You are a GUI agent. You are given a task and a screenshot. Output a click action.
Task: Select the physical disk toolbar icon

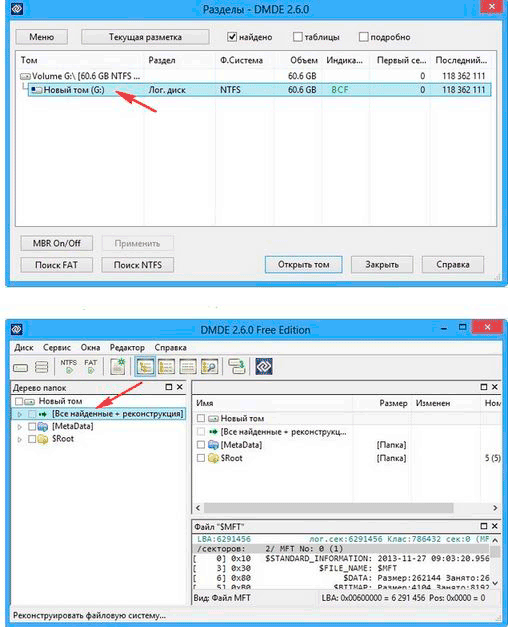tap(20, 367)
